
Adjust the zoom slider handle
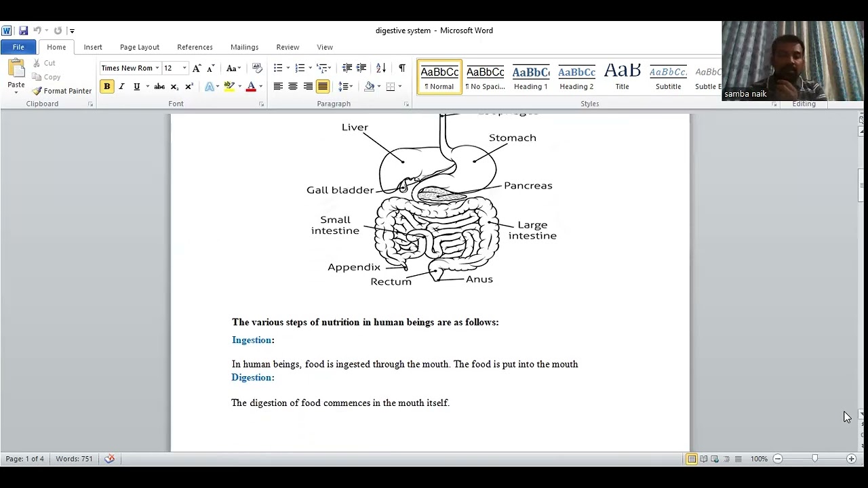click(x=814, y=459)
